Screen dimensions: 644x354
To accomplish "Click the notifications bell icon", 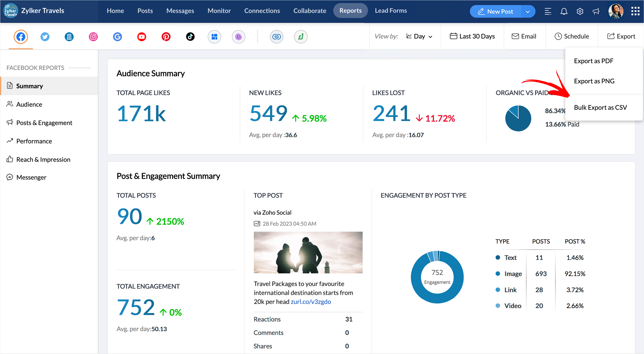I will tap(564, 11).
